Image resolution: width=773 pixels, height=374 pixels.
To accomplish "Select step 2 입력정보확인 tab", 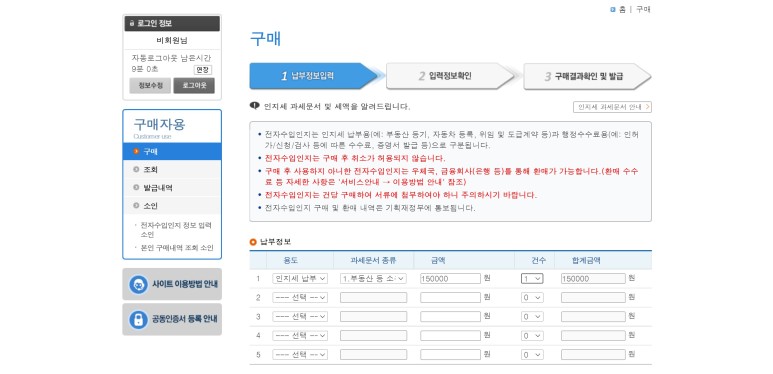I will (450, 76).
